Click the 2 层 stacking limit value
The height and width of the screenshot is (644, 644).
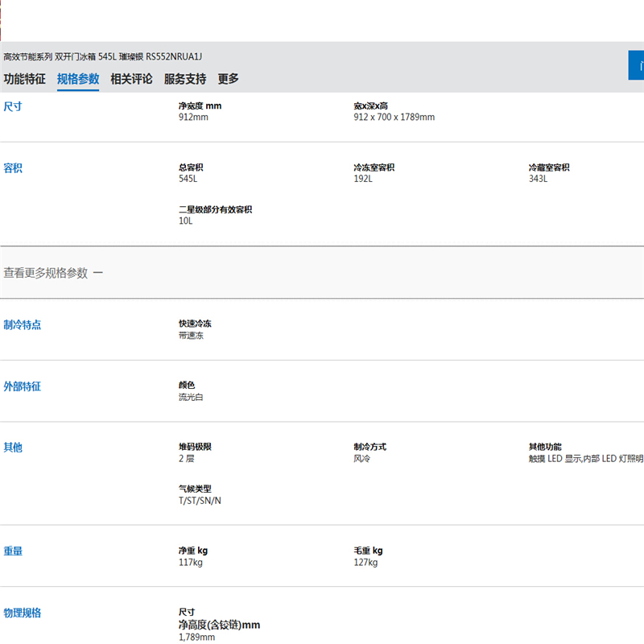click(x=187, y=459)
